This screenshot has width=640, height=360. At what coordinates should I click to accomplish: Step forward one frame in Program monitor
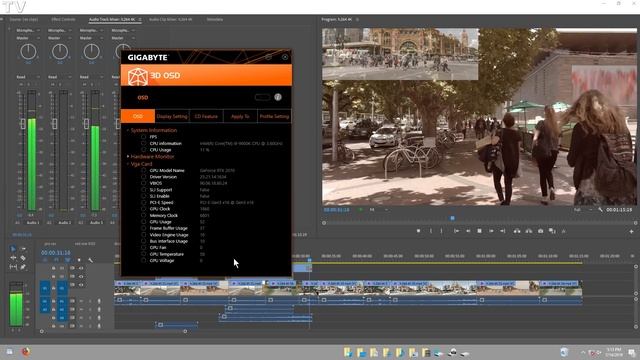coord(491,231)
